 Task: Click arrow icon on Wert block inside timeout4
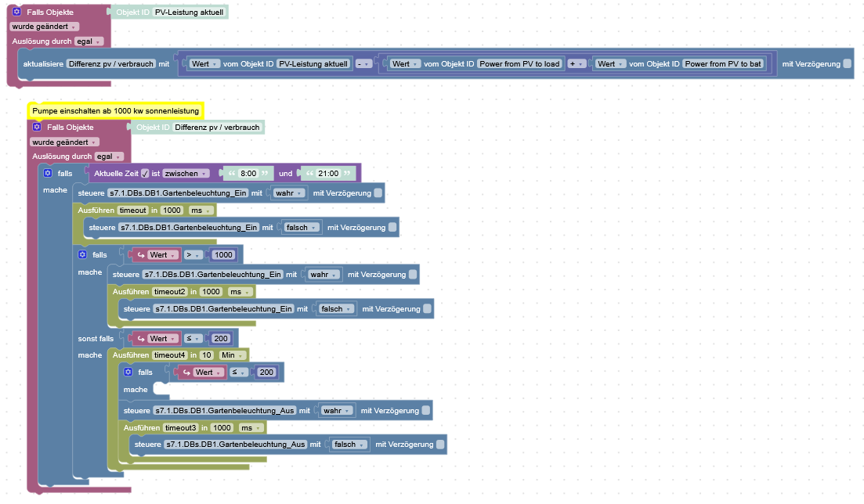pyautogui.click(x=186, y=372)
